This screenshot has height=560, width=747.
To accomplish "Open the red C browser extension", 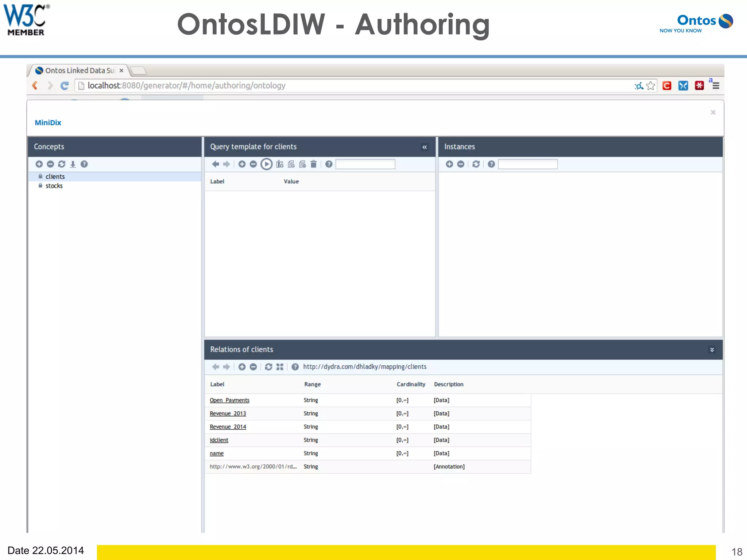I will tap(667, 86).
